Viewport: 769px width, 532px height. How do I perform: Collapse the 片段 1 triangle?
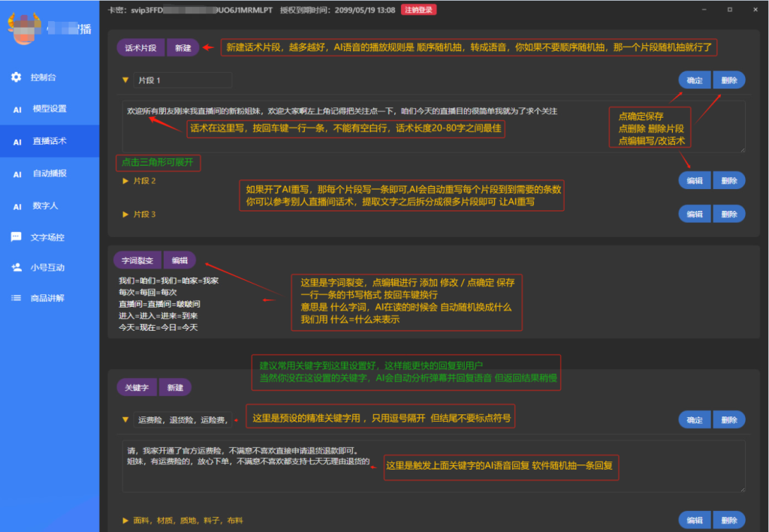(125, 80)
